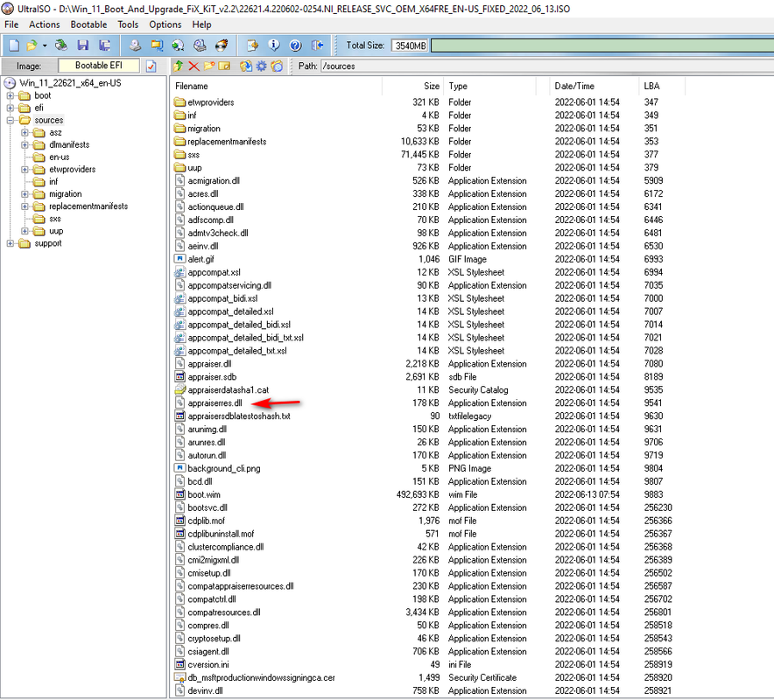
Task: Sort by the Size column header
Action: (412, 87)
